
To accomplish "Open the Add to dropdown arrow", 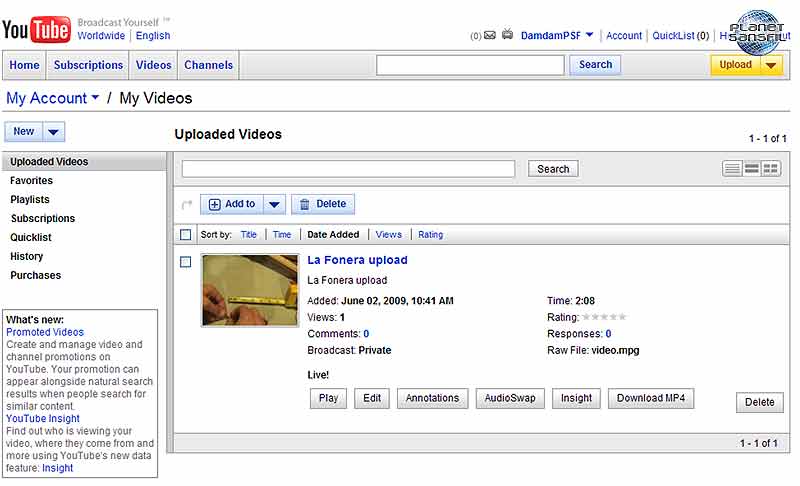I will pos(274,204).
